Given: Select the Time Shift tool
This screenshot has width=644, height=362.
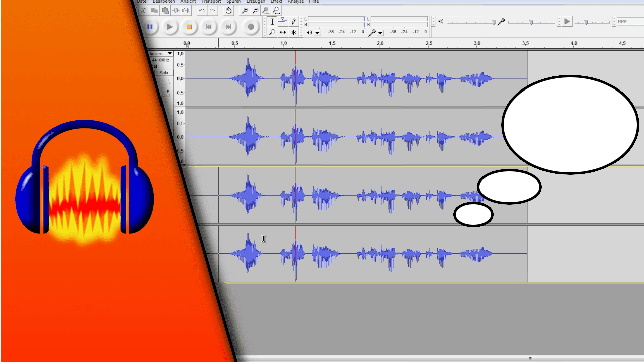Looking at the screenshot, I should tap(283, 32).
